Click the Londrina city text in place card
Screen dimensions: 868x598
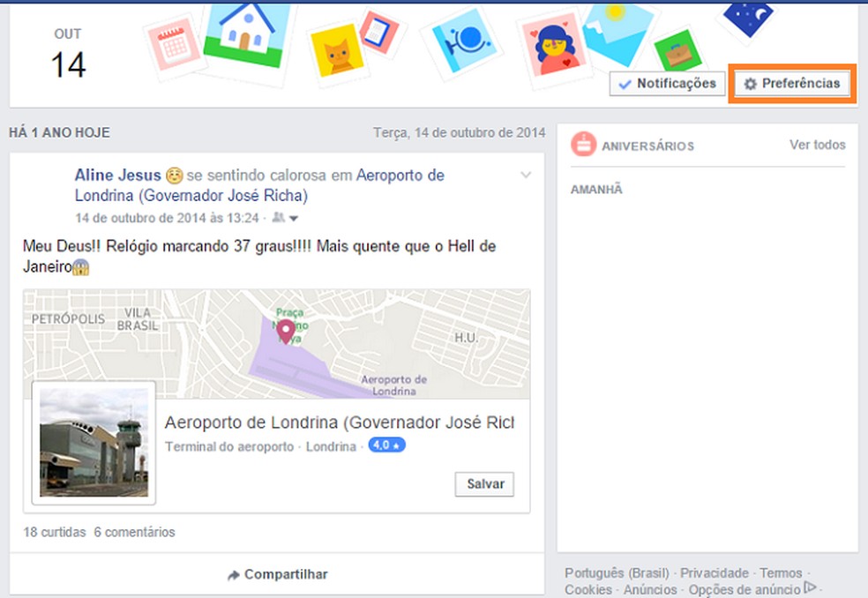(x=331, y=446)
